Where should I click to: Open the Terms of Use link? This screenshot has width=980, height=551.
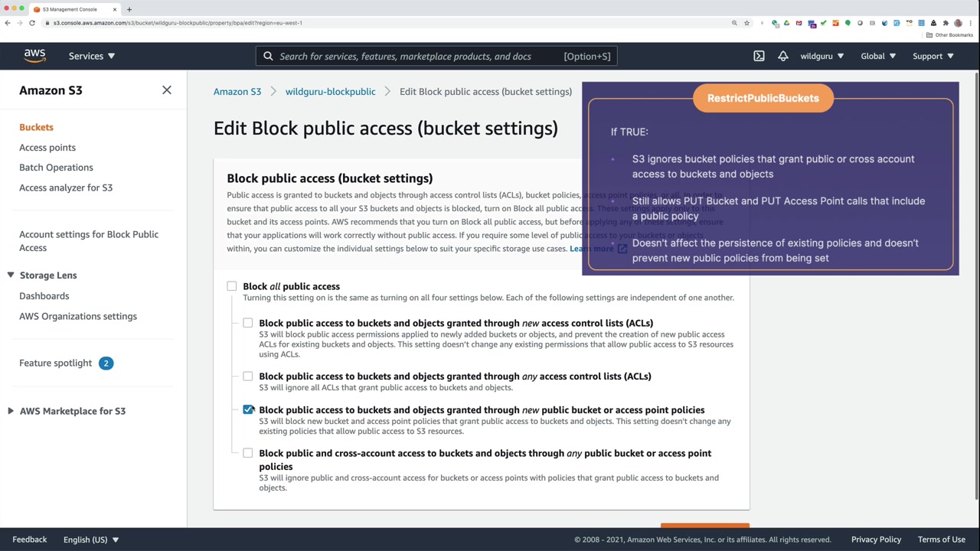coord(942,540)
